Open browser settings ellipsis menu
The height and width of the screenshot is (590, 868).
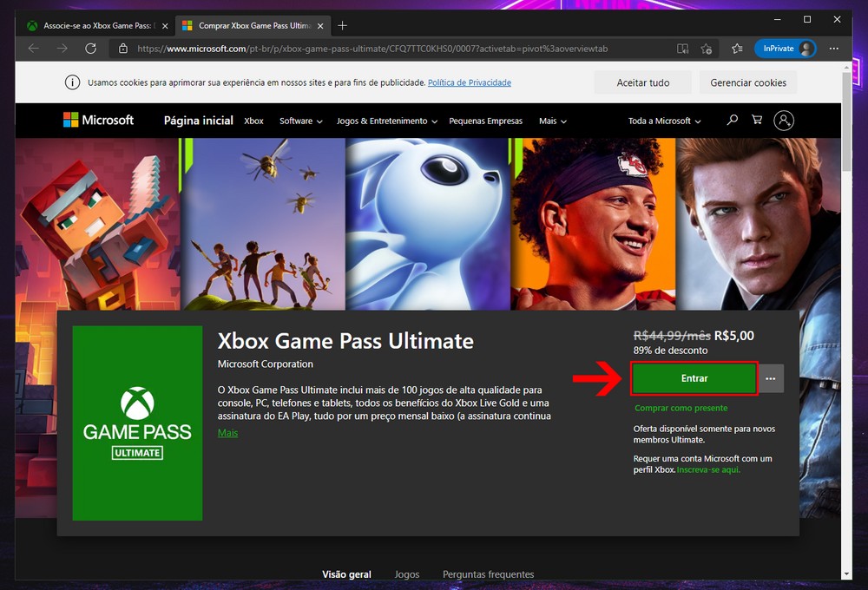[x=833, y=49]
